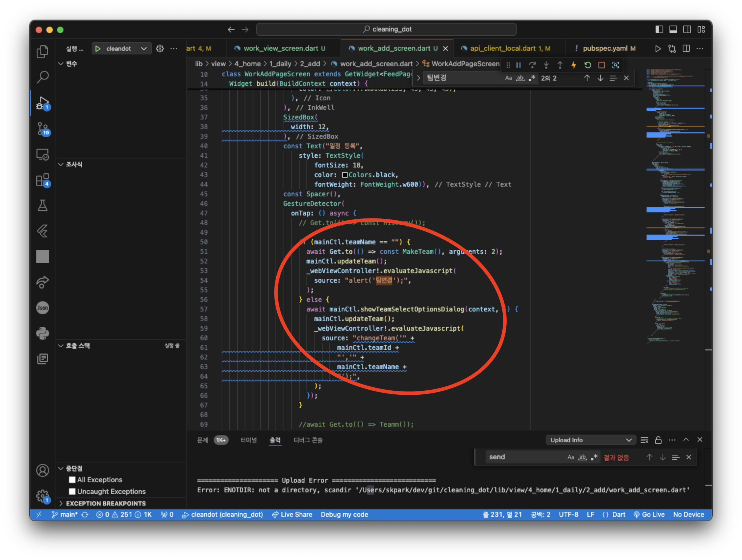Pause debugging from the debug toolbar
The width and height of the screenshot is (742, 560).
[x=519, y=65]
